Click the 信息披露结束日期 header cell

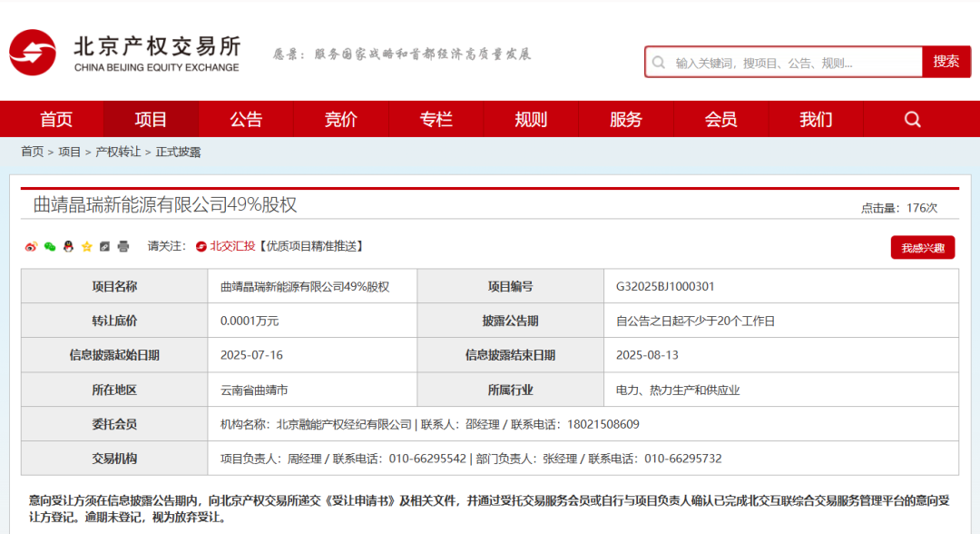[511, 355]
